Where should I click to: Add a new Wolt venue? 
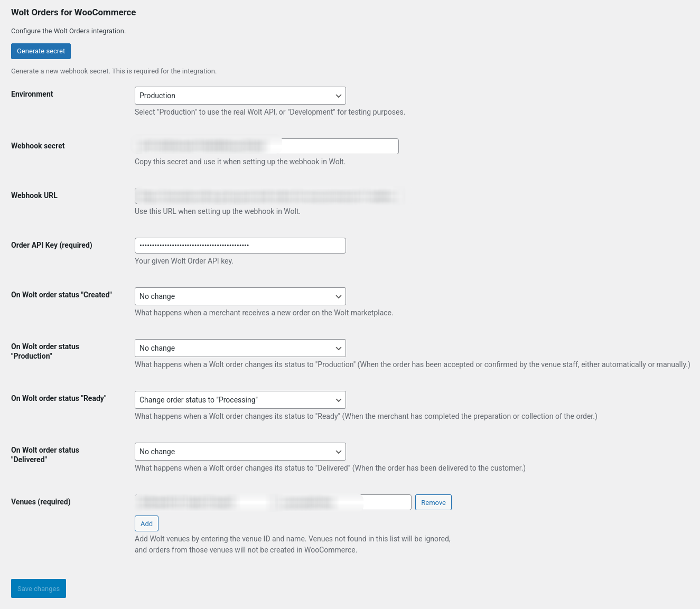[146, 523]
